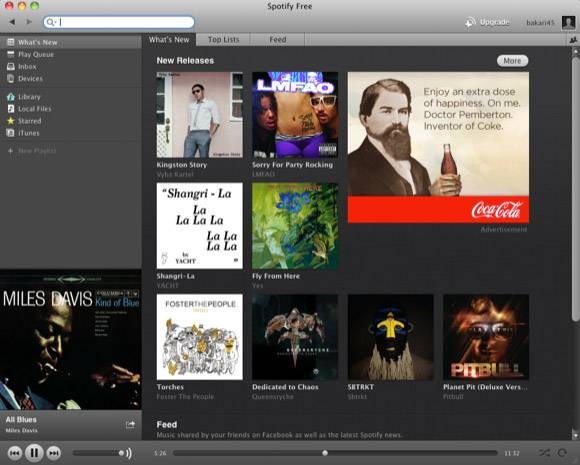This screenshot has height=465, width=580.
Task: Switch to the What's New tab
Action: click(169, 40)
